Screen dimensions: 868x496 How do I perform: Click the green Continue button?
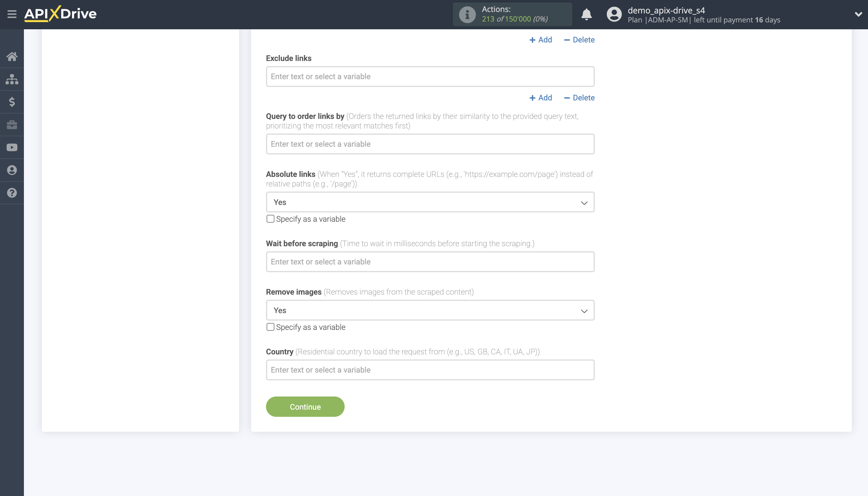[x=305, y=407]
